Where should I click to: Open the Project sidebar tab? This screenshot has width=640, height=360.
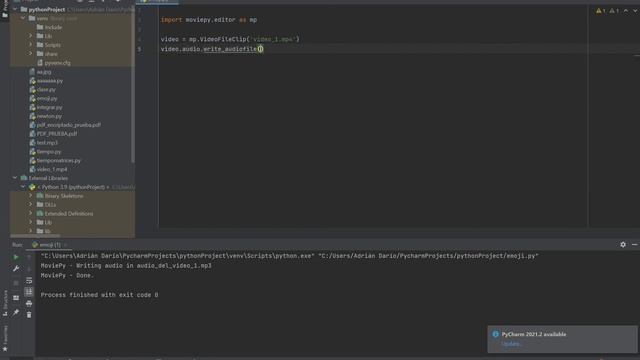5,9
